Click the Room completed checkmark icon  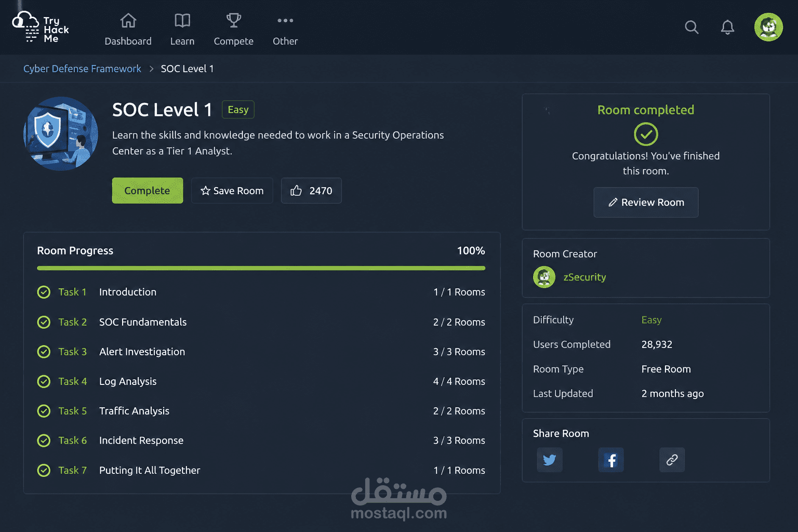pyautogui.click(x=646, y=135)
